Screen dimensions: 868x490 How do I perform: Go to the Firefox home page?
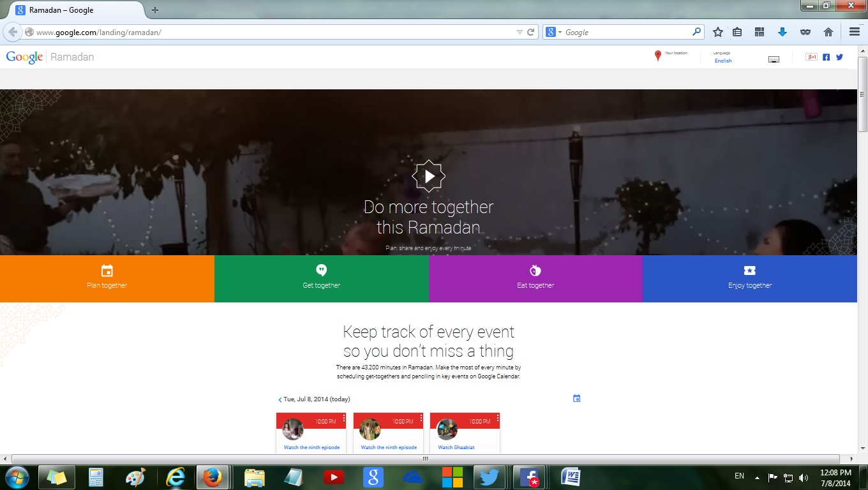point(828,32)
